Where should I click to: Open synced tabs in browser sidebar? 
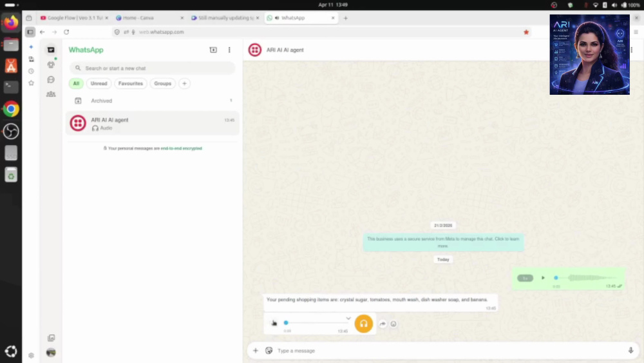(31, 59)
